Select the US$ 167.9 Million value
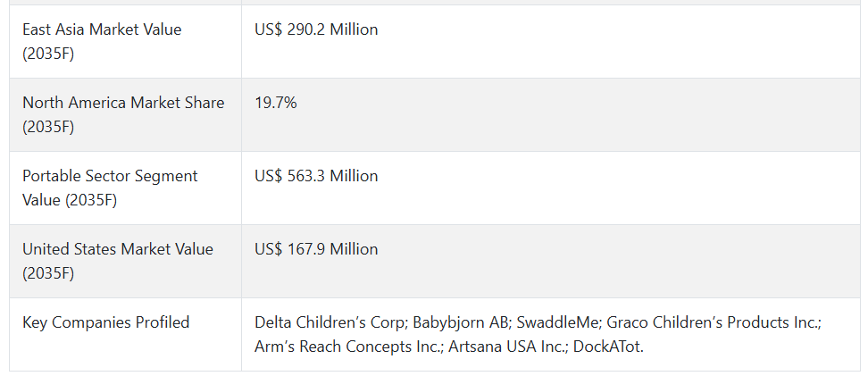This screenshot has width=868, height=376. pyautogui.click(x=316, y=248)
